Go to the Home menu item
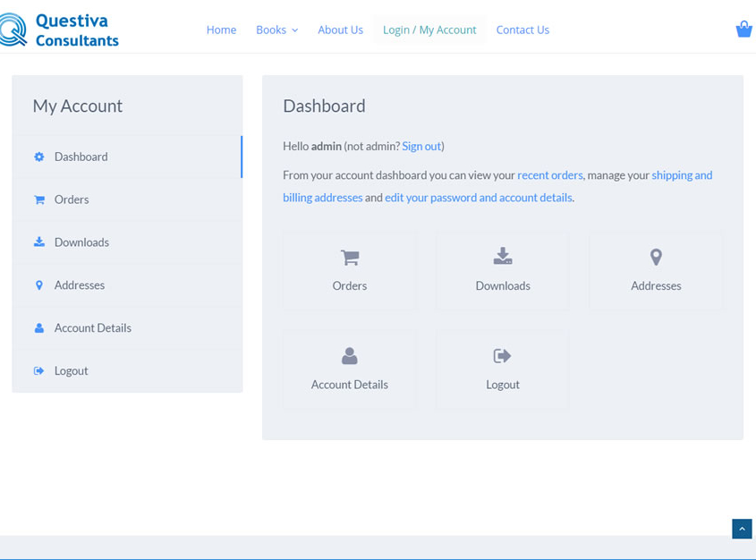Screen dimensions: 756x560 tap(221, 30)
